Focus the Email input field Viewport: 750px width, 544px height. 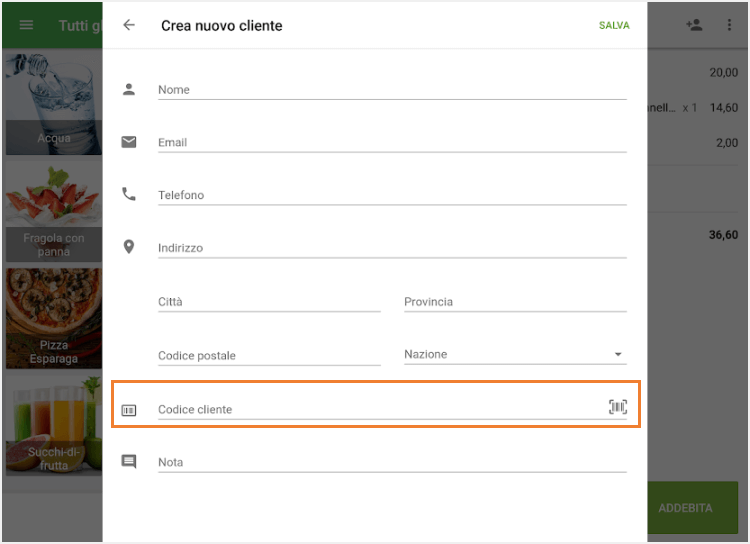tap(392, 143)
